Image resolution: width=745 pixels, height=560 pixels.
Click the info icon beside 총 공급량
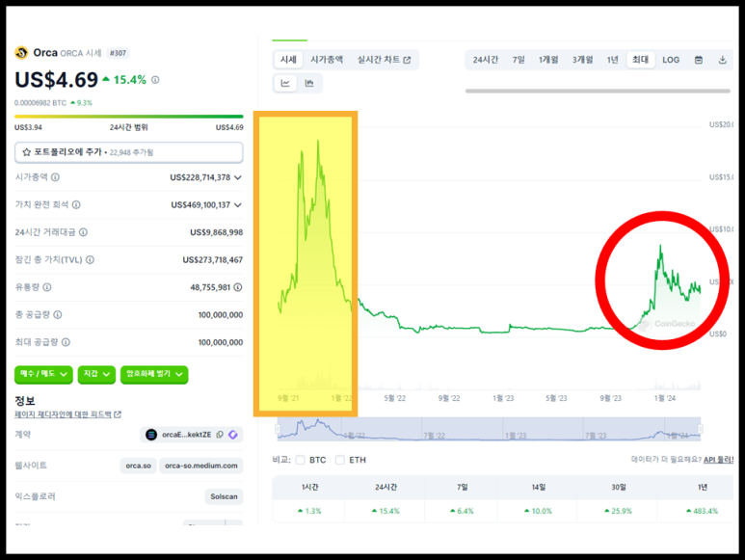pos(58,315)
